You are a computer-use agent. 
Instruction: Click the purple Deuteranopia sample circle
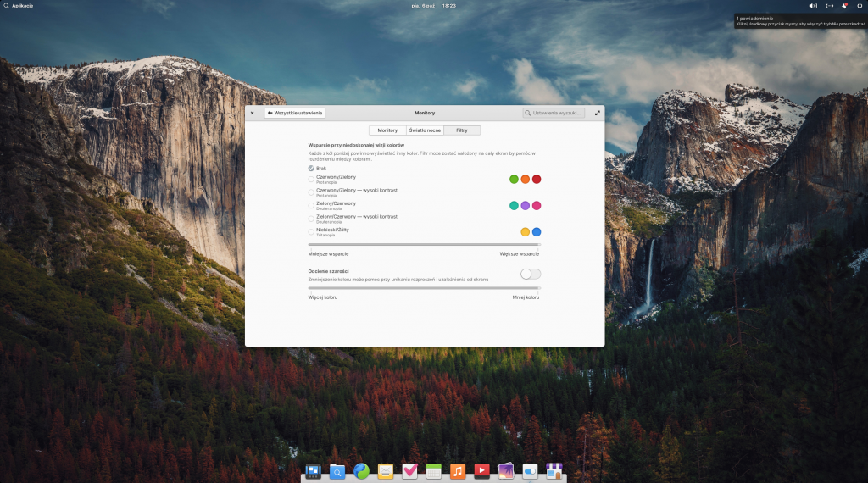click(x=526, y=206)
